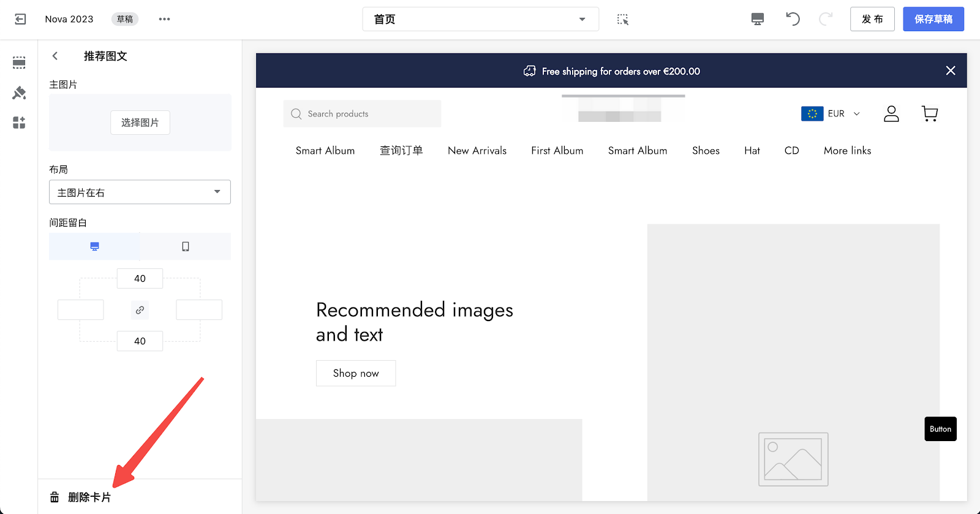Open the 主图片在右 layout dropdown
This screenshot has width=980, height=514.
140,192
